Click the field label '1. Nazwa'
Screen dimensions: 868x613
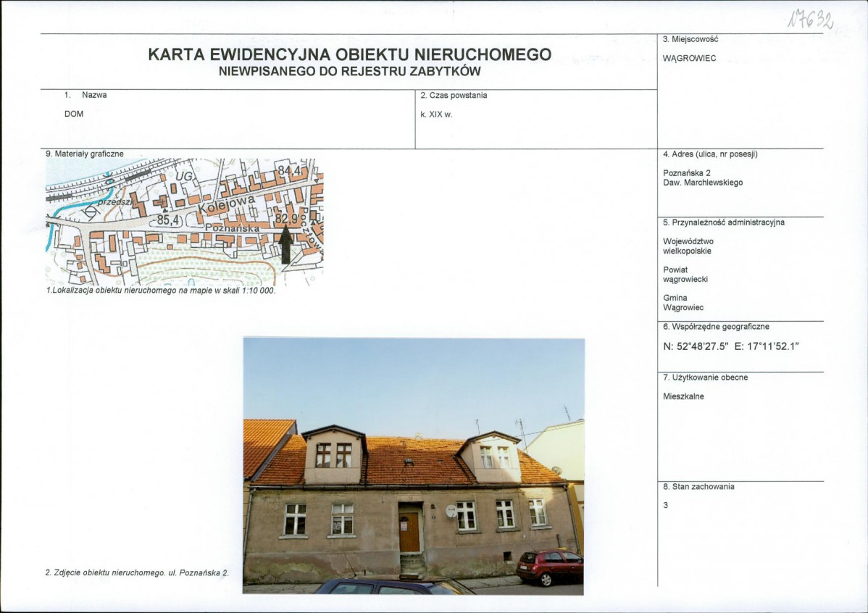(85, 95)
